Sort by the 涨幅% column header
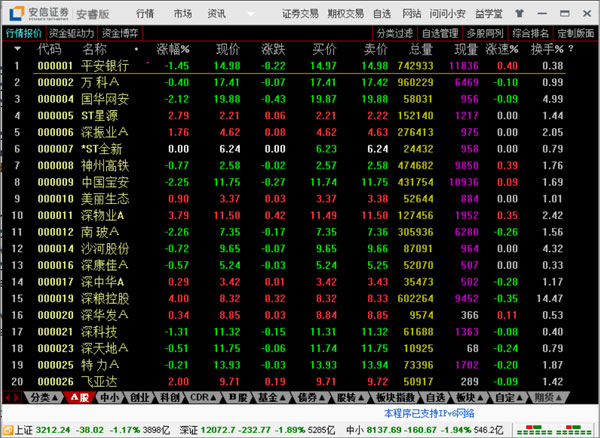The height and width of the screenshot is (438, 600). point(173,49)
